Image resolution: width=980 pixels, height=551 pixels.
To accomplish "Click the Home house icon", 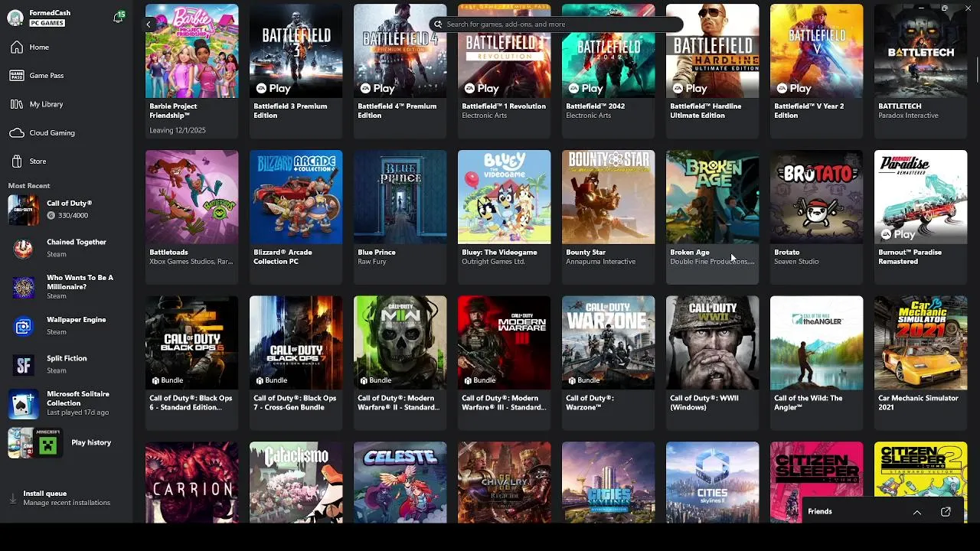I will (17, 47).
